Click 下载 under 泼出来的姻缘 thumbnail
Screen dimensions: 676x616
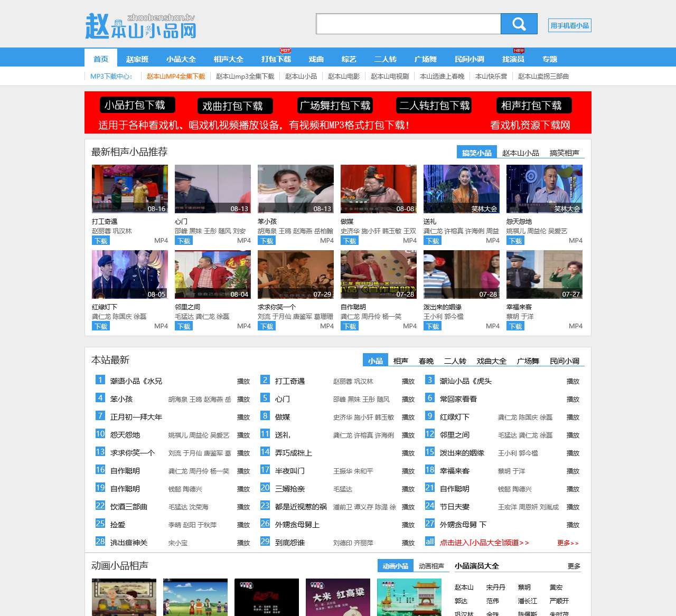(433, 326)
